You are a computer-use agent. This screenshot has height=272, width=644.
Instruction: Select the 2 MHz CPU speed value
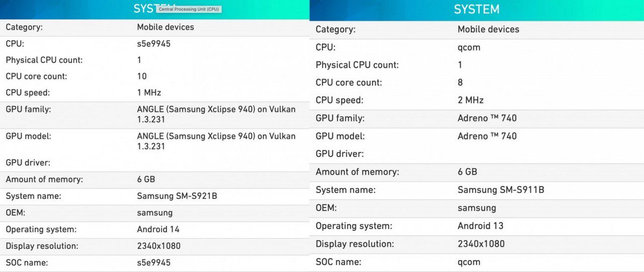pos(470,100)
